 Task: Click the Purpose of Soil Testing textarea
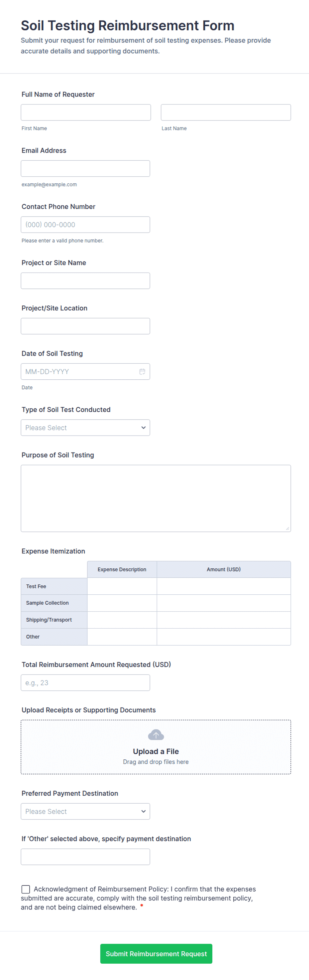point(156,498)
